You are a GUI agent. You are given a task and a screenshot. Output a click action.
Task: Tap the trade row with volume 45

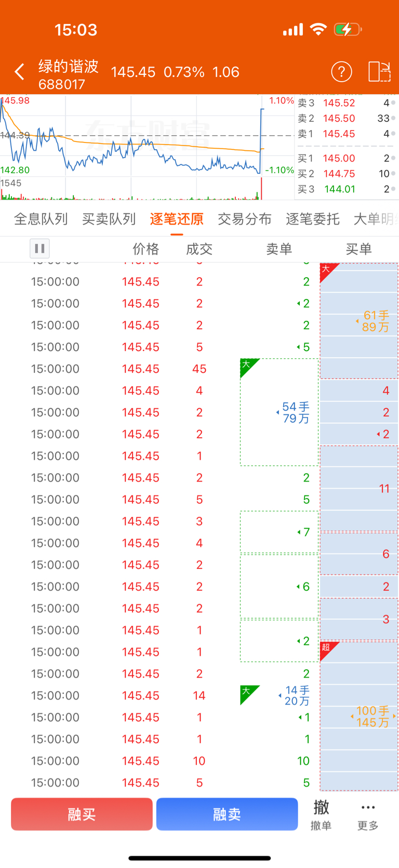click(199, 369)
